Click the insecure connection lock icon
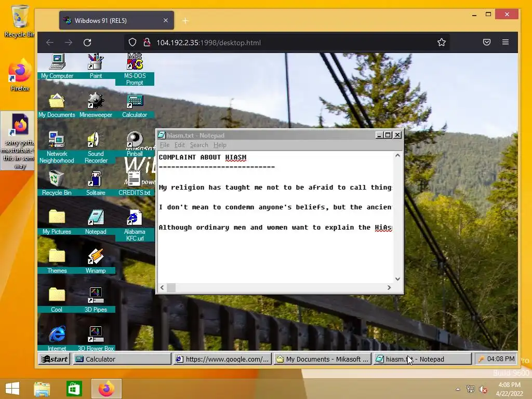This screenshot has width=532, height=399. click(147, 43)
